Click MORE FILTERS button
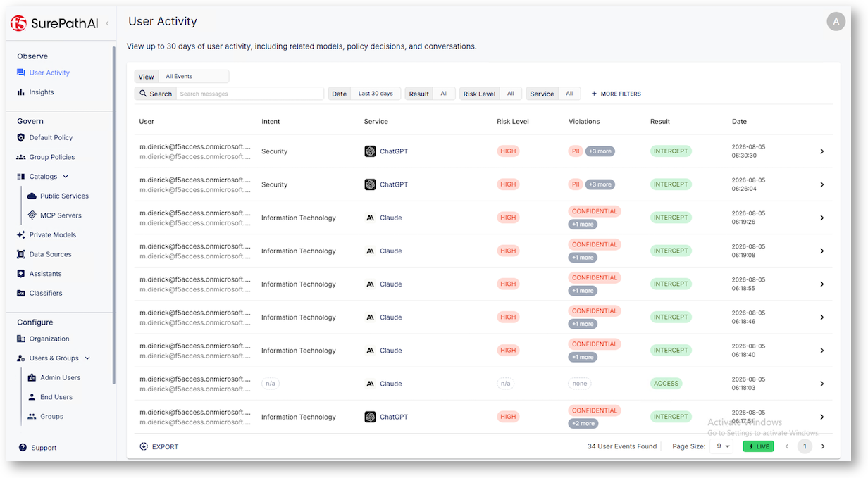Viewport: 868px width, 478px height. pos(616,94)
